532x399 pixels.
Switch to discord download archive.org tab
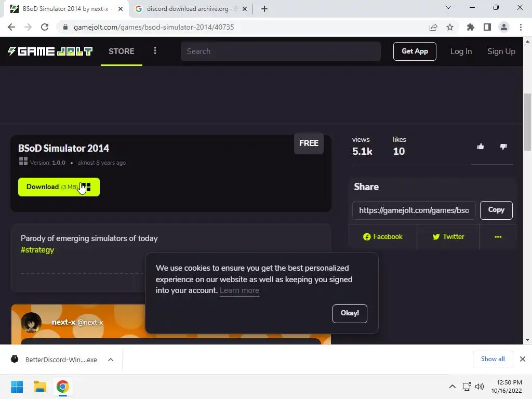click(192, 9)
